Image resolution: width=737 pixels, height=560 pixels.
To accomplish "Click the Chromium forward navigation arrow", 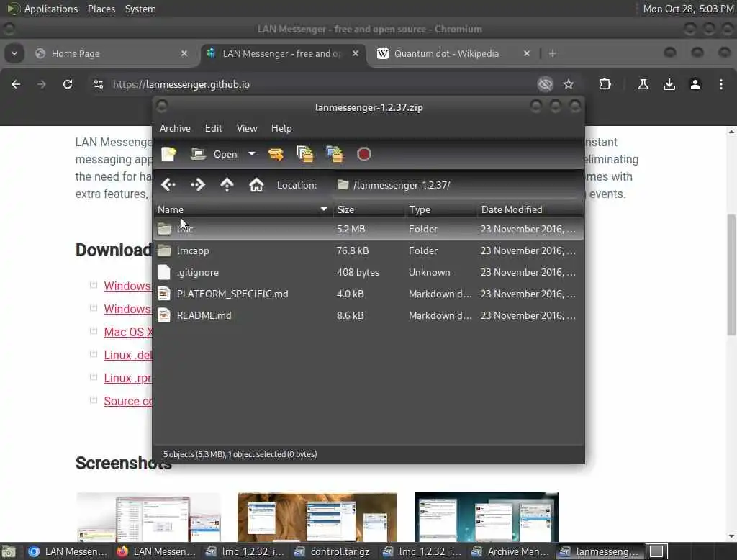I will tap(42, 84).
